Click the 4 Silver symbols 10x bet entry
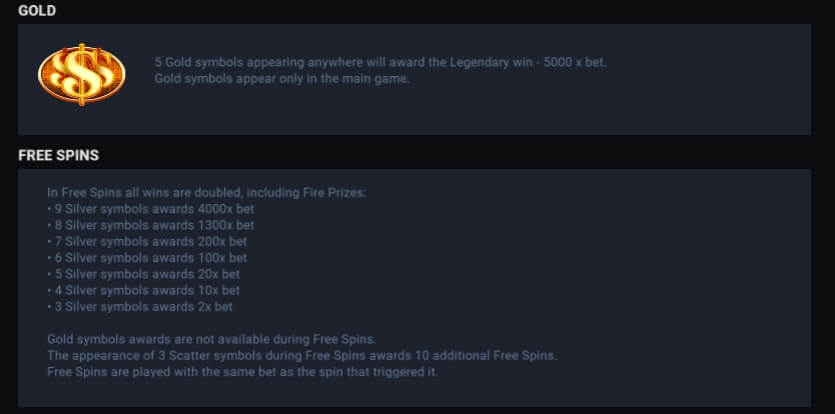Viewport: 835px width, 414px height. coord(143,290)
